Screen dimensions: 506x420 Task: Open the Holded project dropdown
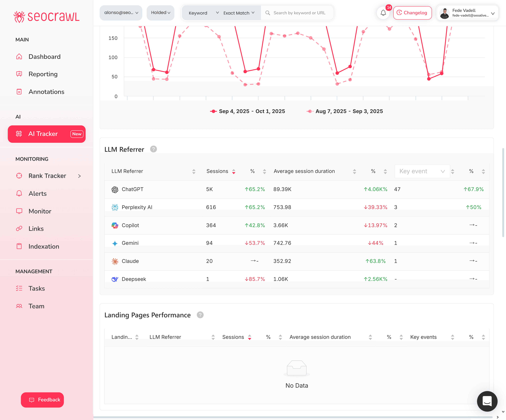point(160,13)
